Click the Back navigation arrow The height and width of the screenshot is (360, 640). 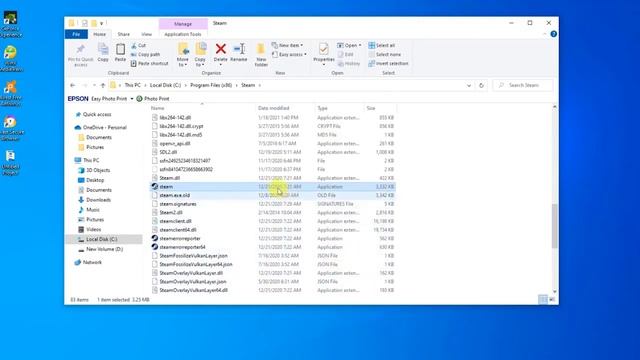[x=73, y=85]
